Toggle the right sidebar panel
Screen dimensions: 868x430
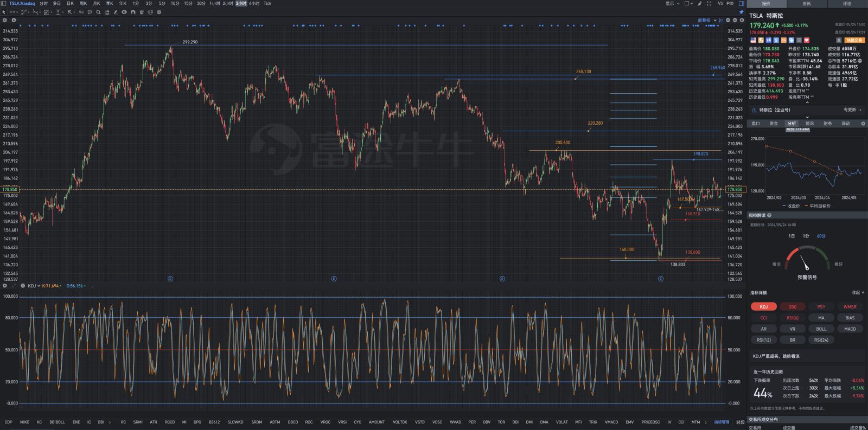(x=742, y=3)
